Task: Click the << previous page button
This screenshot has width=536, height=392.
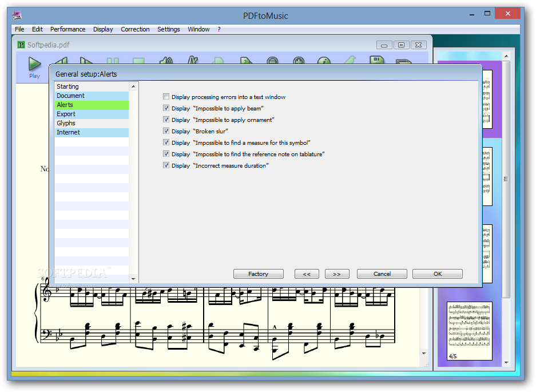Action: point(307,274)
